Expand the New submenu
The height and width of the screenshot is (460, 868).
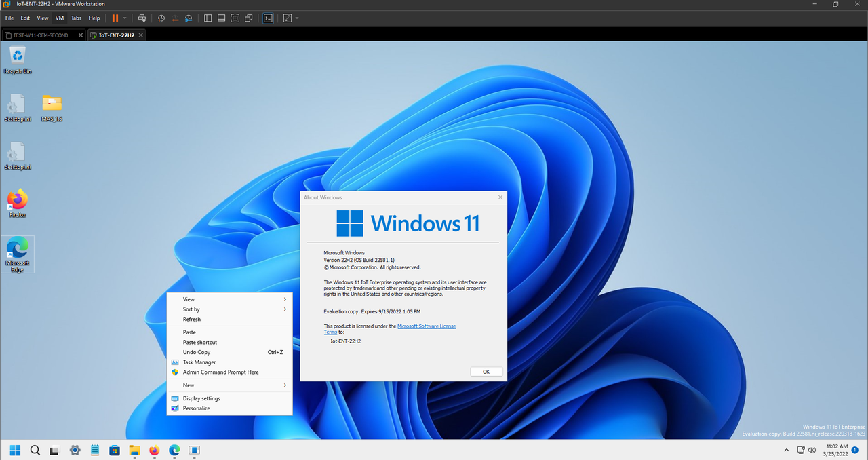tap(229, 385)
